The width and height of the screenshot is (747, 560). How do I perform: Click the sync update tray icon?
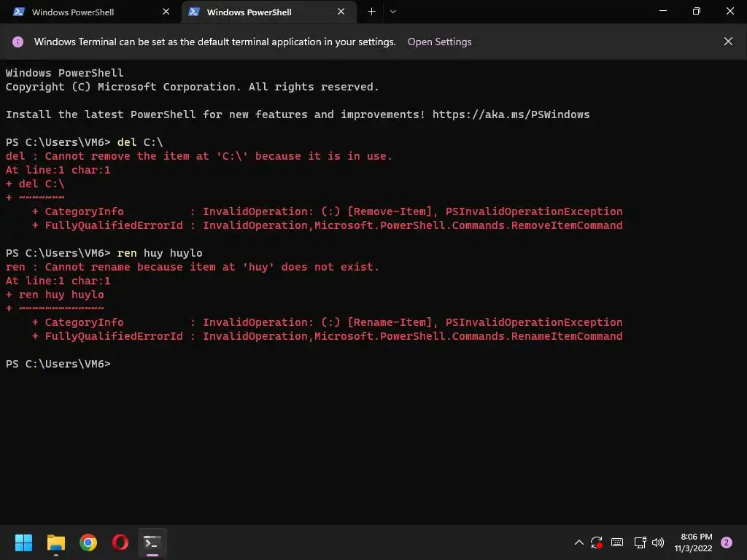tap(597, 542)
